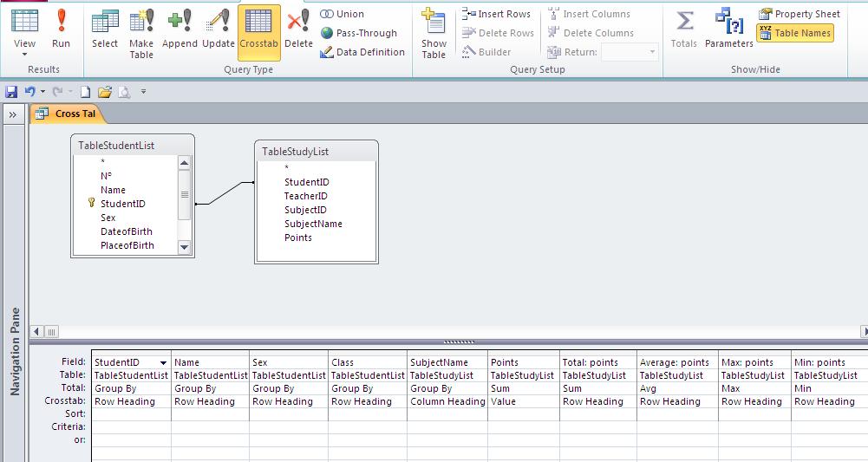Click the Name field cell in grid

coord(210,362)
